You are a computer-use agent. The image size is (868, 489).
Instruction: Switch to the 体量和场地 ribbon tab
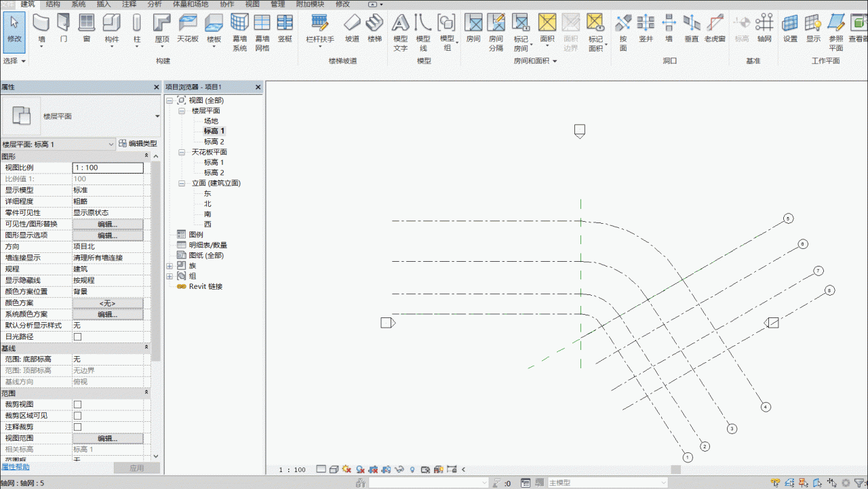click(x=191, y=4)
